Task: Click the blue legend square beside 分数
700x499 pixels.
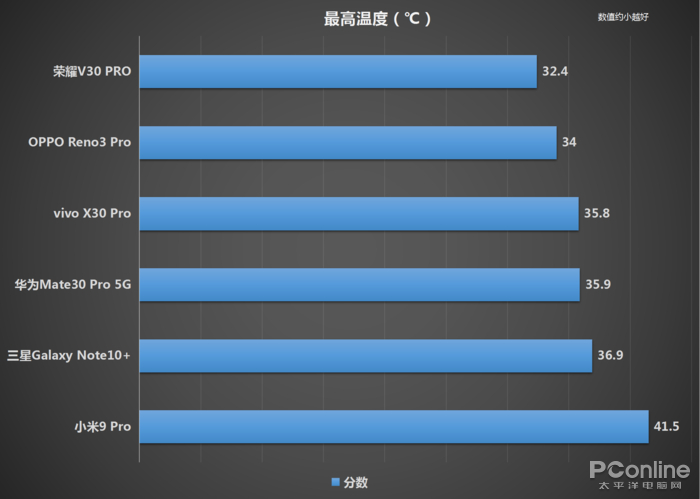Action: pyautogui.click(x=335, y=482)
